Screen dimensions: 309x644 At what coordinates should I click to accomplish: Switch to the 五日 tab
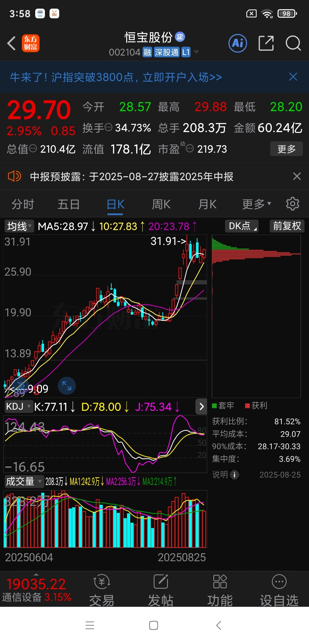click(69, 204)
